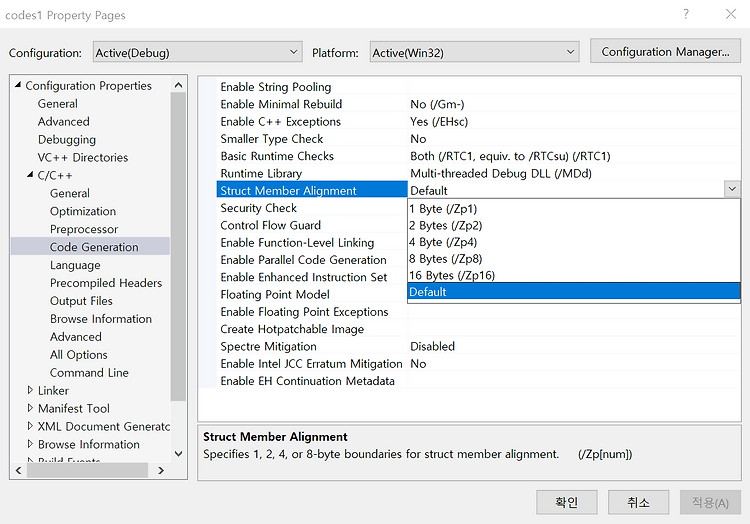Image resolution: width=750 pixels, height=524 pixels.
Task: Select Enable Enhanced Instruction Set property
Action: [304, 277]
